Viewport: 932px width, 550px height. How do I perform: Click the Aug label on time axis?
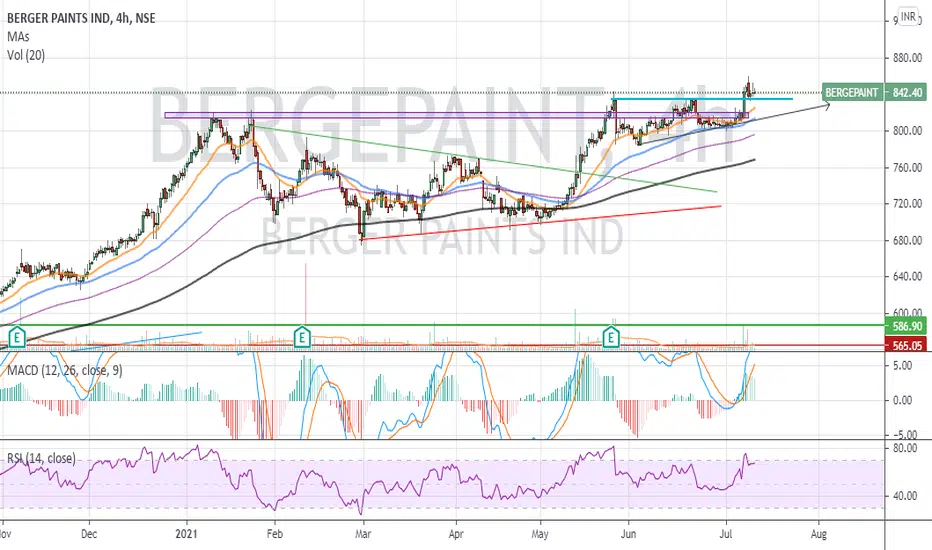pos(818,535)
